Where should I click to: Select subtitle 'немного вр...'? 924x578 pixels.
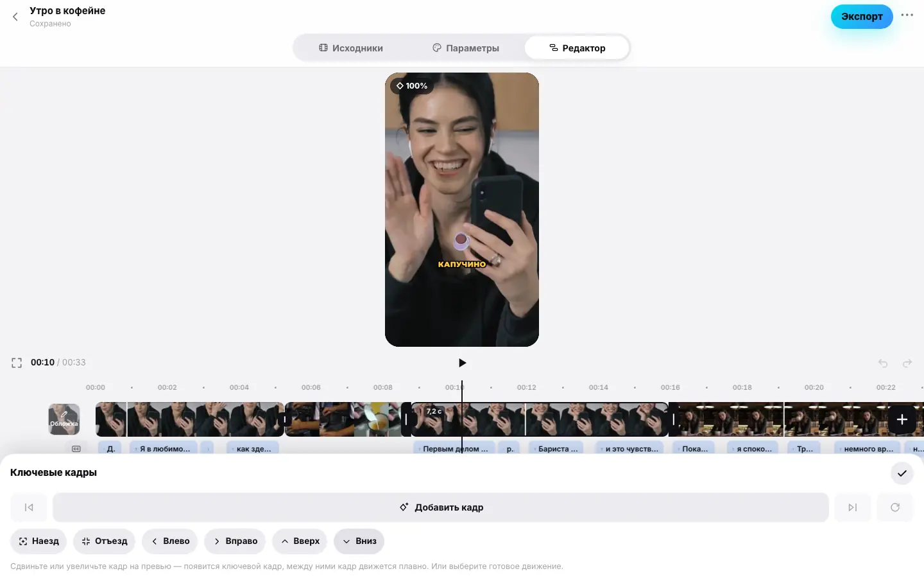point(867,449)
